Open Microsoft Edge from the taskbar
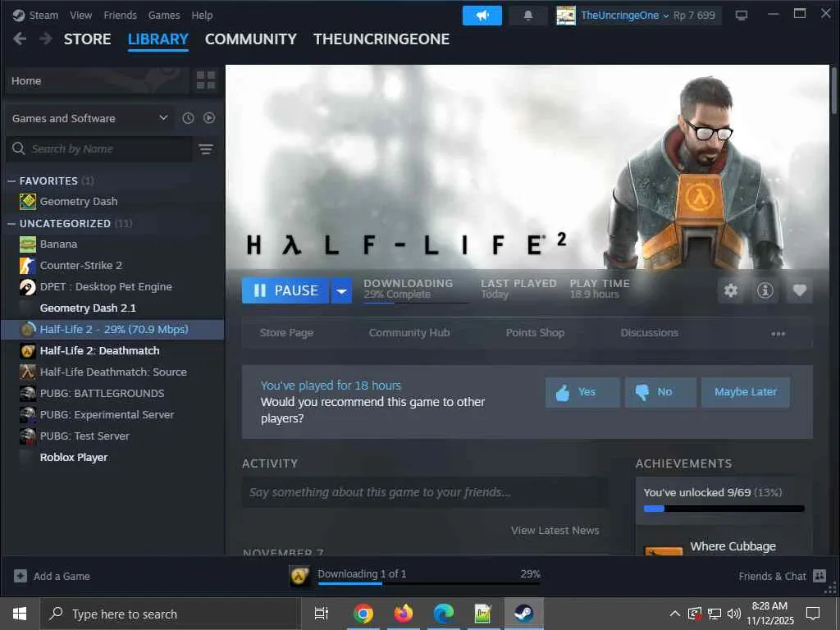This screenshot has height=630, width=840. point(444,614)
